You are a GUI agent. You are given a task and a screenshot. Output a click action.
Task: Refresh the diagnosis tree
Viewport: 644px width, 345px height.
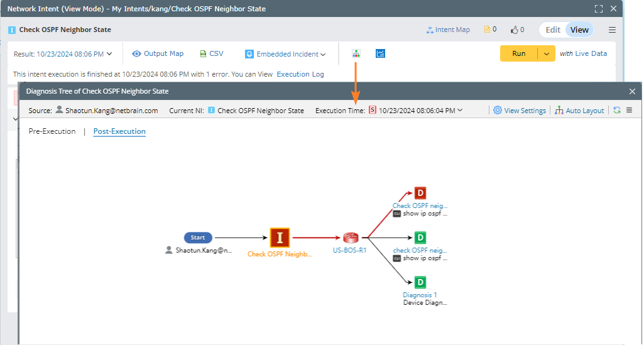[x=617, y=110]
